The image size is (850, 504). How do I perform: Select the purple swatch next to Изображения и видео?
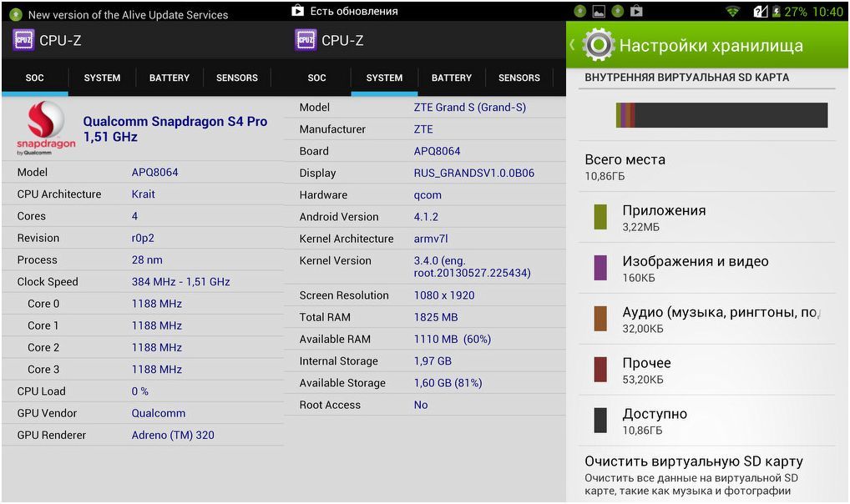600,268
